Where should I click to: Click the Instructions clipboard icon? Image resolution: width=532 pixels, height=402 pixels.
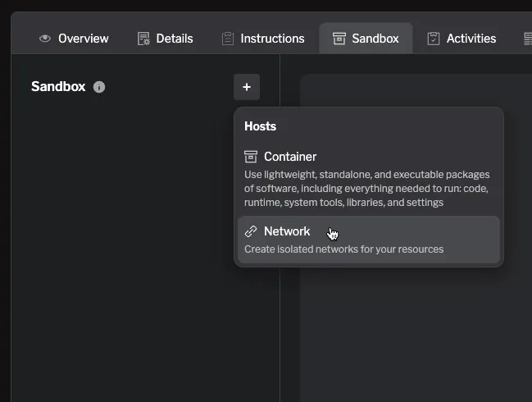pos(228,39)
